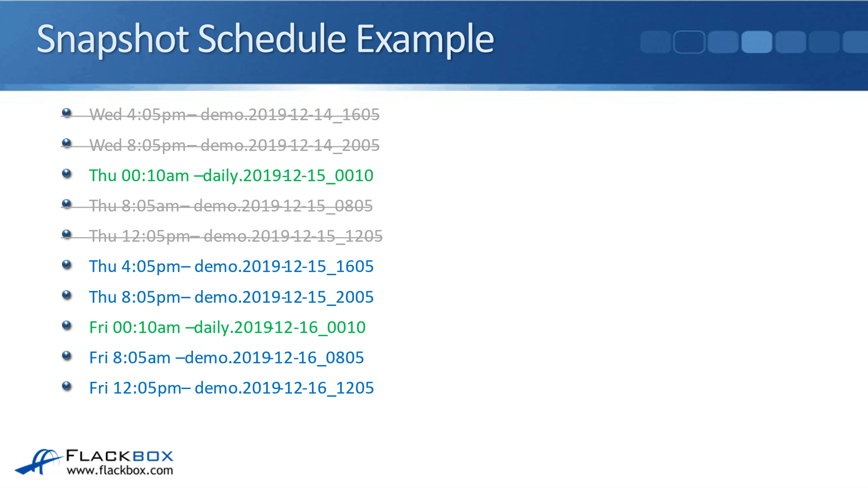This screenshot has height=488, width=868.
Task: Open the www.flackbox.com link
Action: (120, 471)
